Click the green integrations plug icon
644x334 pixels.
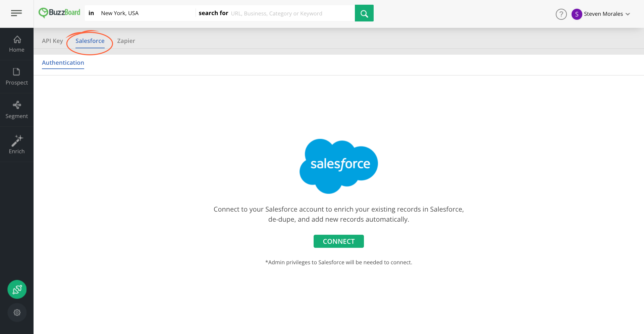pyautogui.click(x=17, y=289)
